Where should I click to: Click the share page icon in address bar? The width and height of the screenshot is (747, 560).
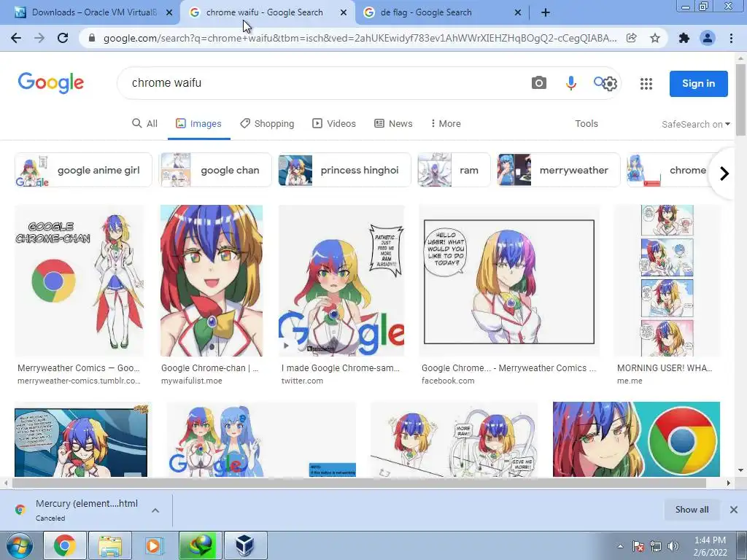631,38
